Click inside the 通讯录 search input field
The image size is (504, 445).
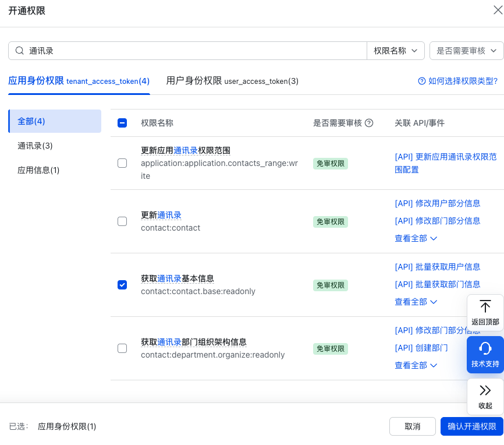(116, 51)
